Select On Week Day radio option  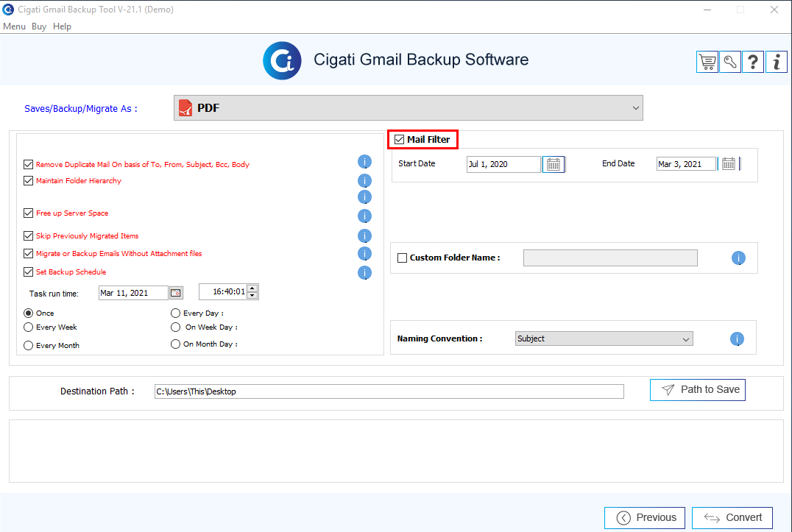tap(175, 327)
